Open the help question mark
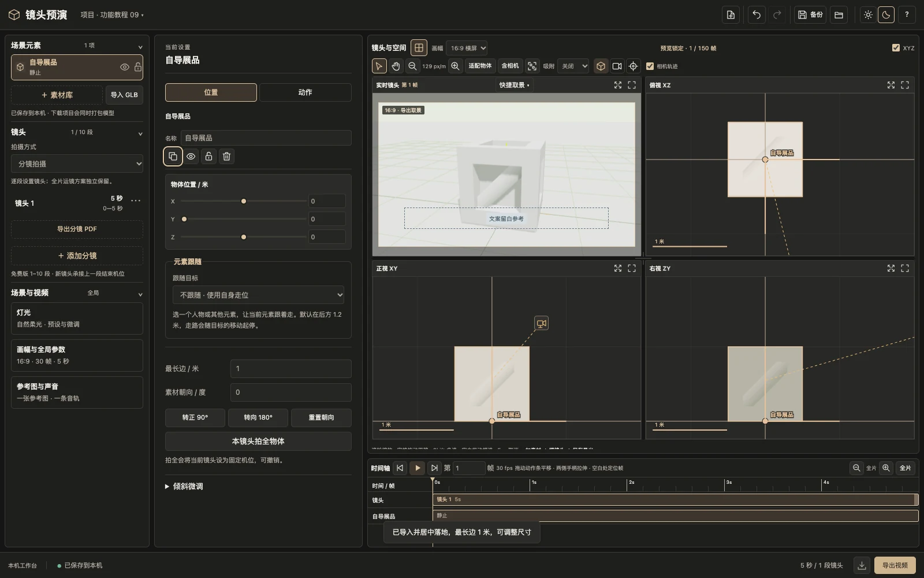Viewport: 924px width, 578px height. (907, 15)
